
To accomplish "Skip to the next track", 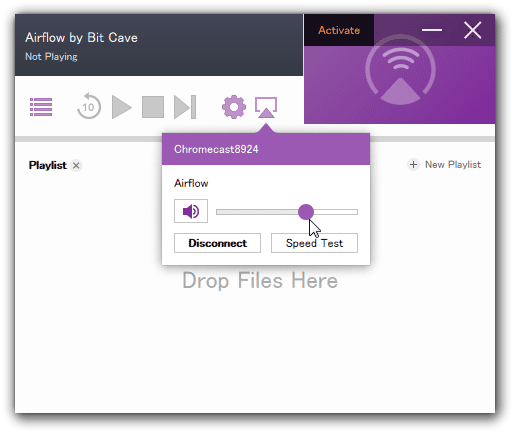I will pyautogui.click(x=185, y=107).
